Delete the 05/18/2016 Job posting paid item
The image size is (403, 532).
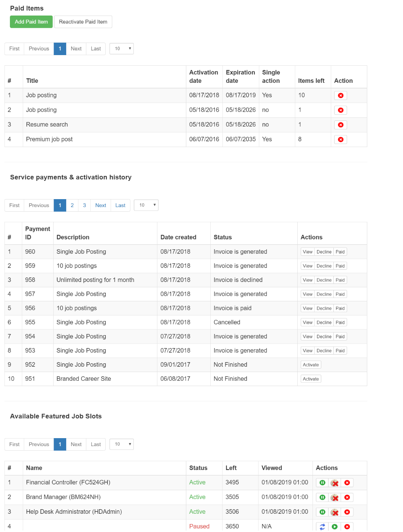pyautogui.click(x=341, y=110)
